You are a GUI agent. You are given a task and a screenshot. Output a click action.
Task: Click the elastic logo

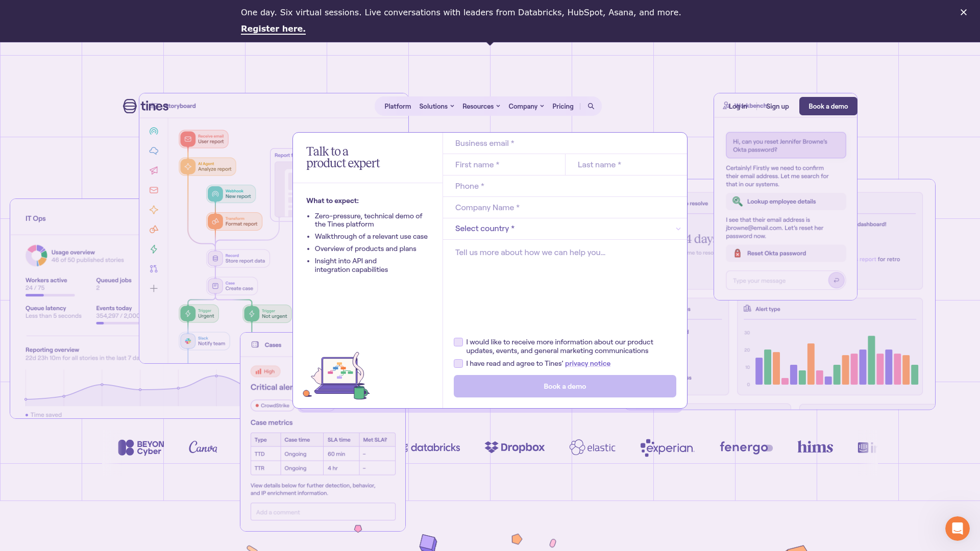593,447
